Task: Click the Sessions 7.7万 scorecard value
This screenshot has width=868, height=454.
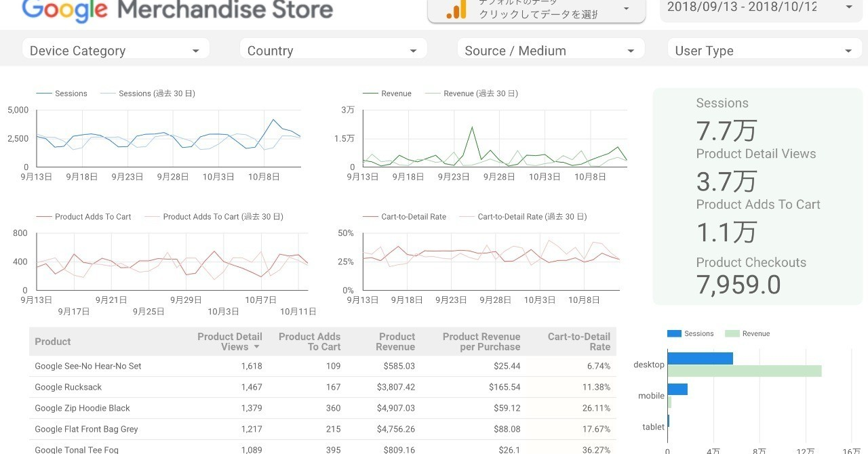Action: (x=726, y=130)
